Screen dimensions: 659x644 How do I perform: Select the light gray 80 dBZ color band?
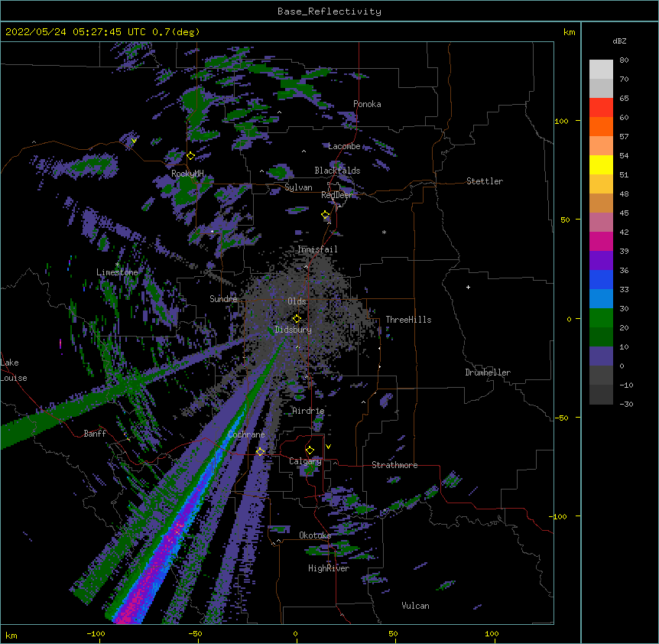pyautogui.click(x=601, y=69)
